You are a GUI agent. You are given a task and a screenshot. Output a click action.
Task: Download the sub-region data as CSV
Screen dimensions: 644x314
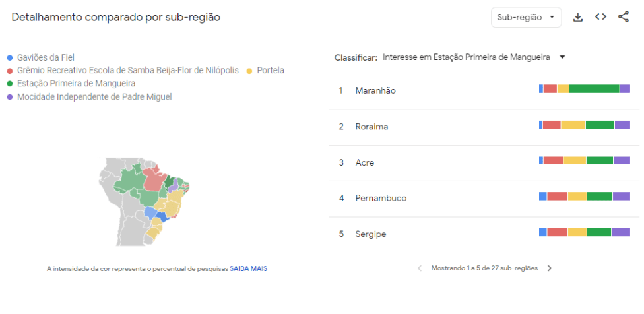[578, 18]
